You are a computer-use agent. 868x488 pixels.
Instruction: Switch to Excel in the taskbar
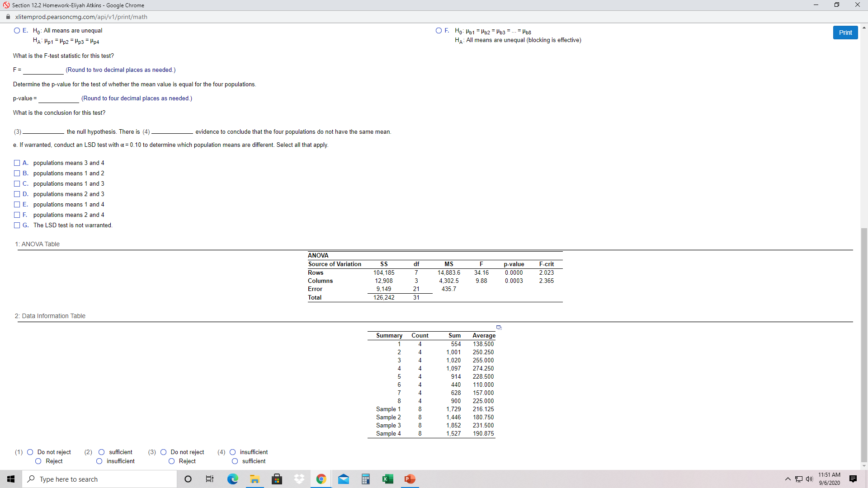(387, 479)
